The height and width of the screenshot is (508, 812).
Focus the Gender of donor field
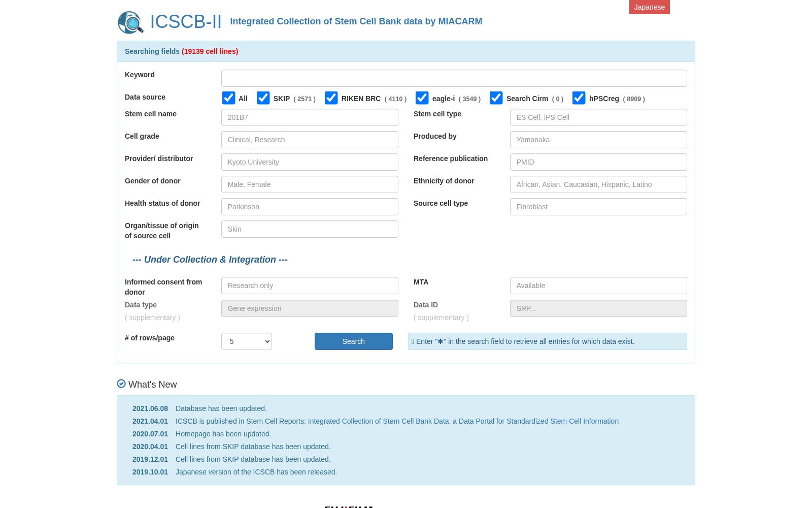[x=310, y=184]
